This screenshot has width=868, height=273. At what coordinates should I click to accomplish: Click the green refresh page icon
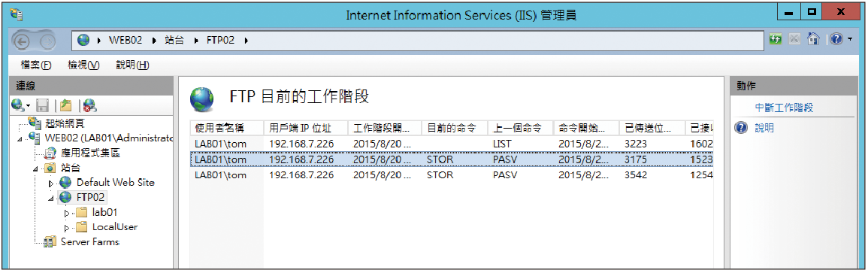pos(776,40)
